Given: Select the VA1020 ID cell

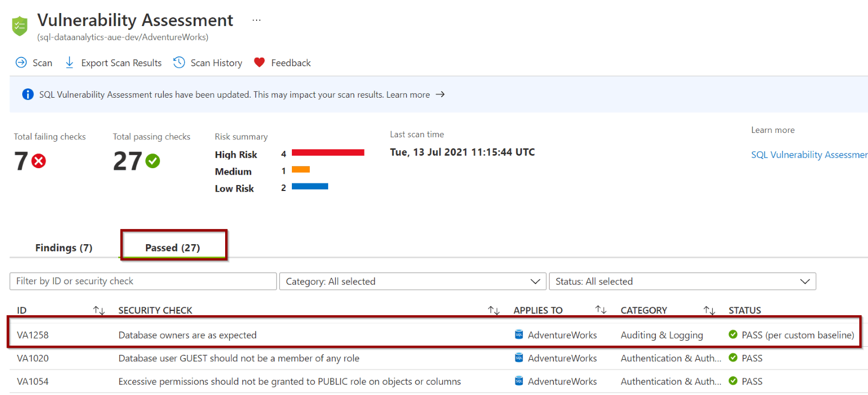Looking at the screenshot, I should pos(33,359).
